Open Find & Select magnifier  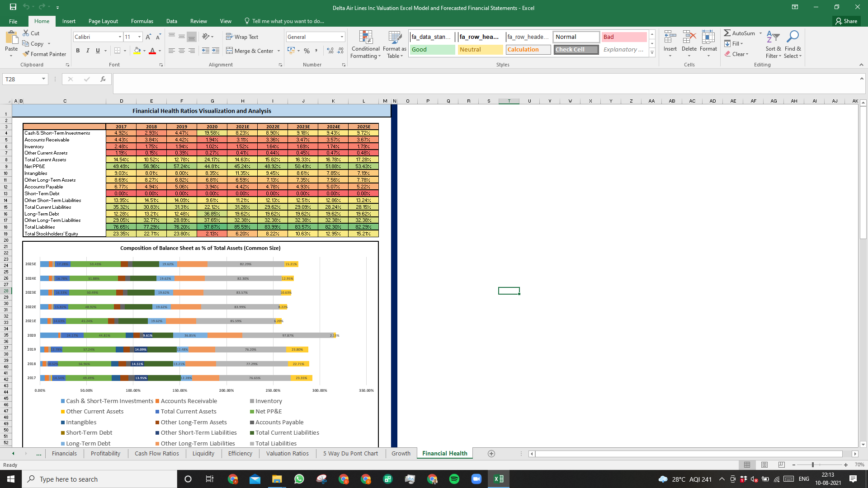click(793, 44)
